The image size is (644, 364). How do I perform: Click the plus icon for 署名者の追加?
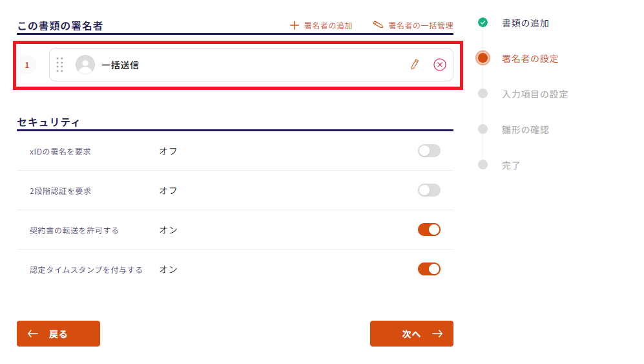pyautogui.click(x=295, y=25)
